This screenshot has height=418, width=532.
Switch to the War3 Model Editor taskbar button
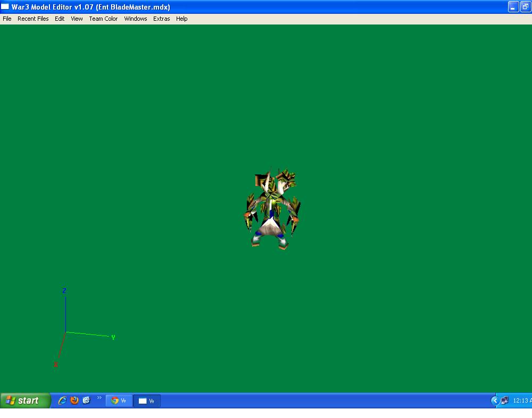tap(147, 400)
